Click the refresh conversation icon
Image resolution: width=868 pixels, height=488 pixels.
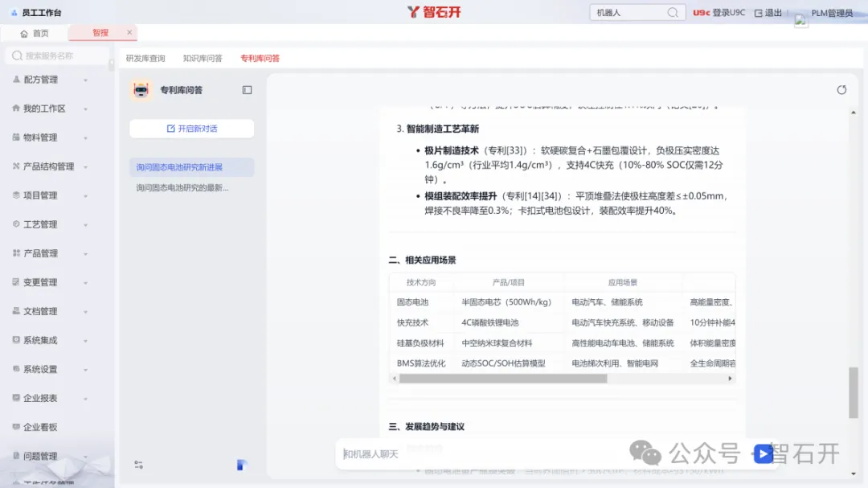click(841, 90)
